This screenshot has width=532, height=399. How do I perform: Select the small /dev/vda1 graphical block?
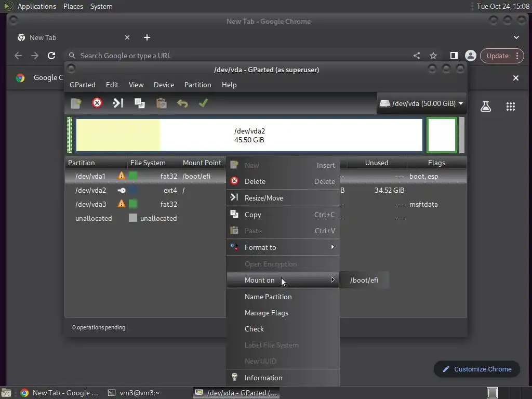point(70,135)
